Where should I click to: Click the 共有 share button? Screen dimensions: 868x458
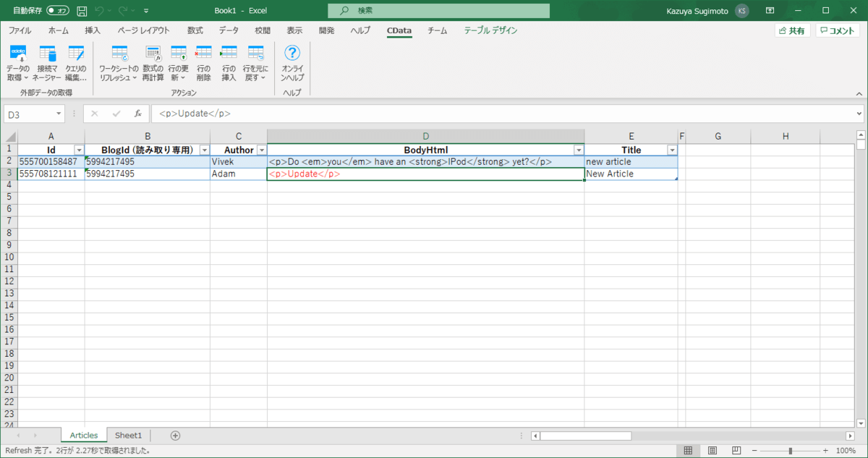tap(792, 30)
